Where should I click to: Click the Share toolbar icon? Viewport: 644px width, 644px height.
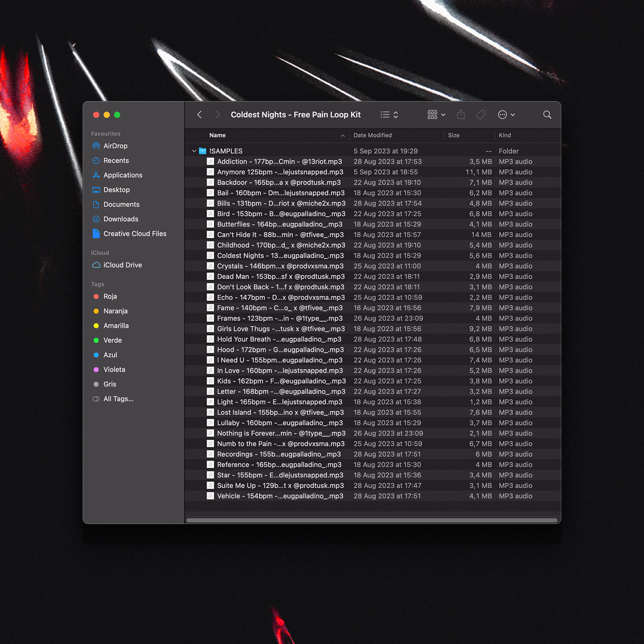point(461,114)
